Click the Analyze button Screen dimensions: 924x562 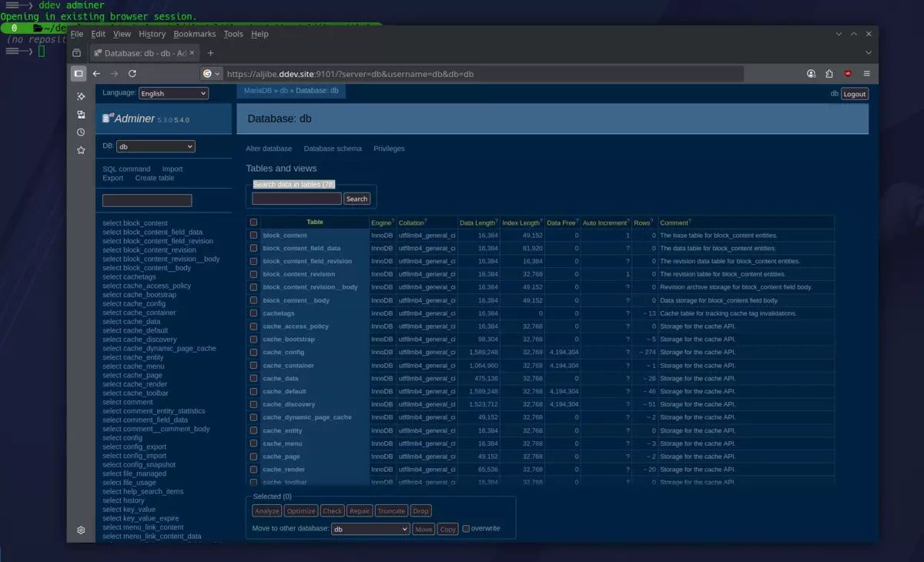pyautogui.click(x=266, y=510)
